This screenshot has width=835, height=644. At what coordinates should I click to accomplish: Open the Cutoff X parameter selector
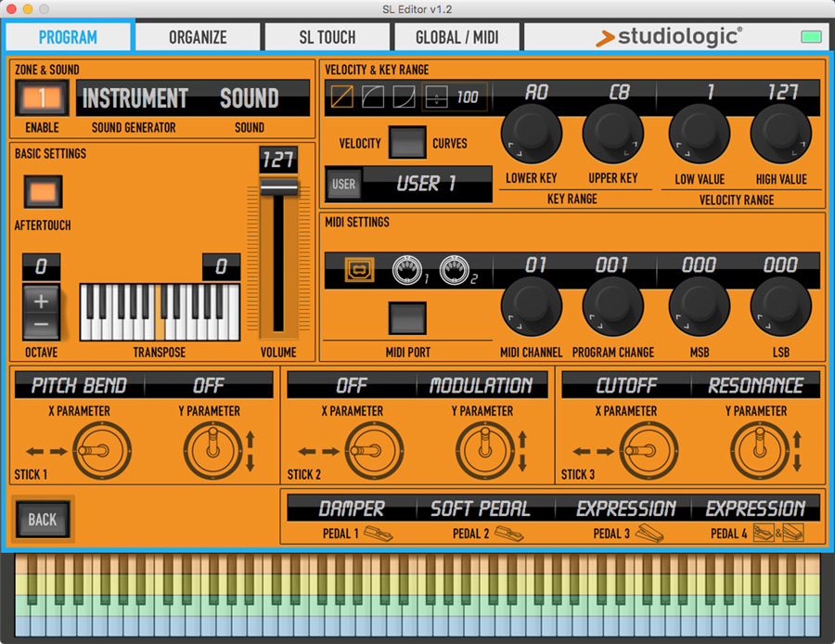tap(626, 385)
